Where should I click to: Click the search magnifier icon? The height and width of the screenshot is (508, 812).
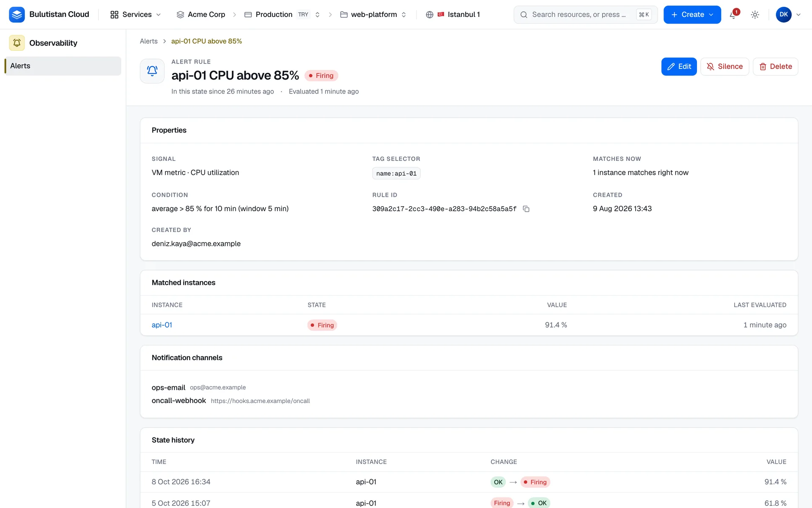pyautogui.click(x=524, y=14)
